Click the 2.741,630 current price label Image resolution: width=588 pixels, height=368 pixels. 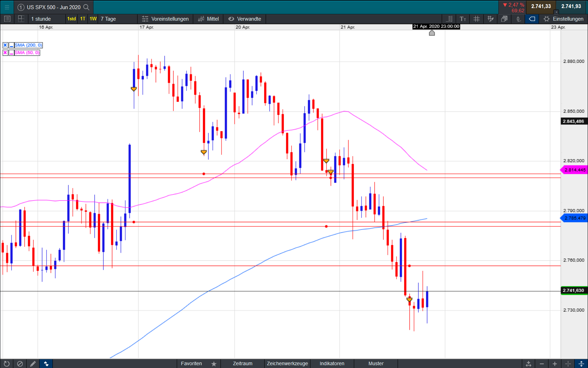click(574, 291)
